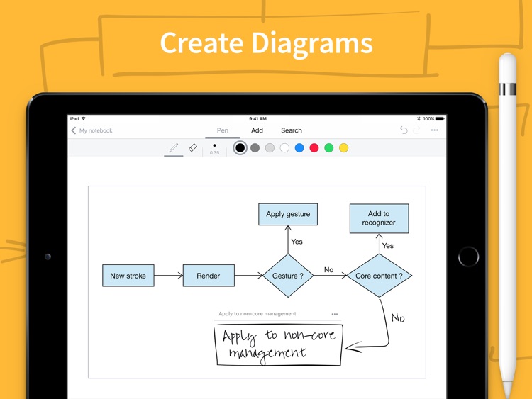
Task: Choose the dark gray ink color
Action: (x=255, y=148)
